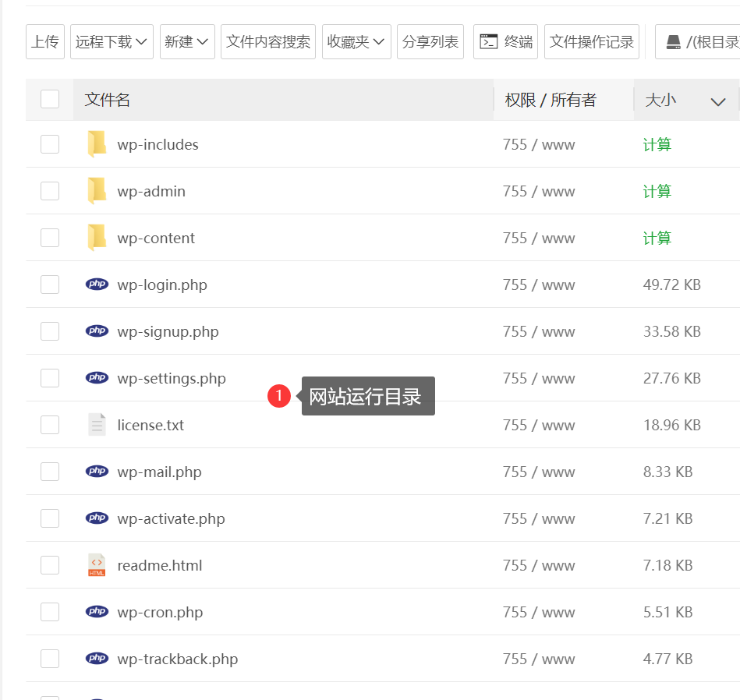This screenshot has width=740, height=700.
Task: Click the terminal icon in the toolbar
Action: pos(488,41)
